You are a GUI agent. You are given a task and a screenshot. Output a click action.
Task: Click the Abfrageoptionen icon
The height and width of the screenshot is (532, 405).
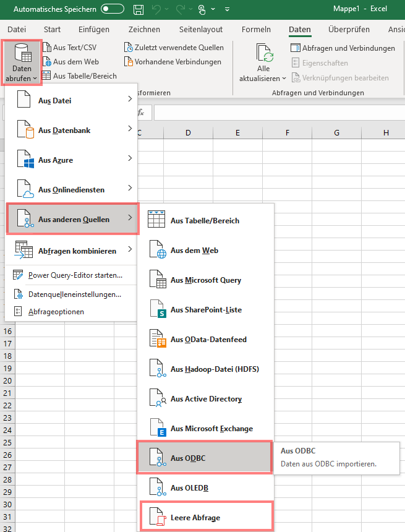tap(18, 311)
